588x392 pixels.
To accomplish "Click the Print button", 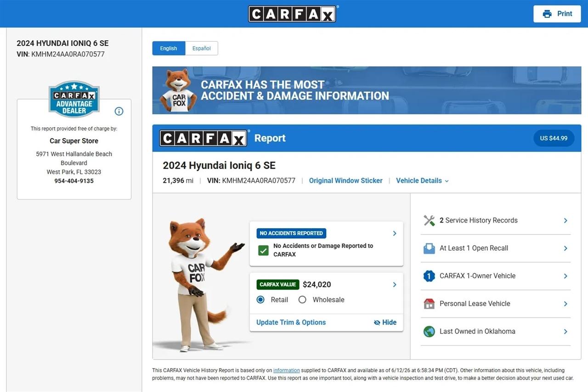I will coord(557,14).
